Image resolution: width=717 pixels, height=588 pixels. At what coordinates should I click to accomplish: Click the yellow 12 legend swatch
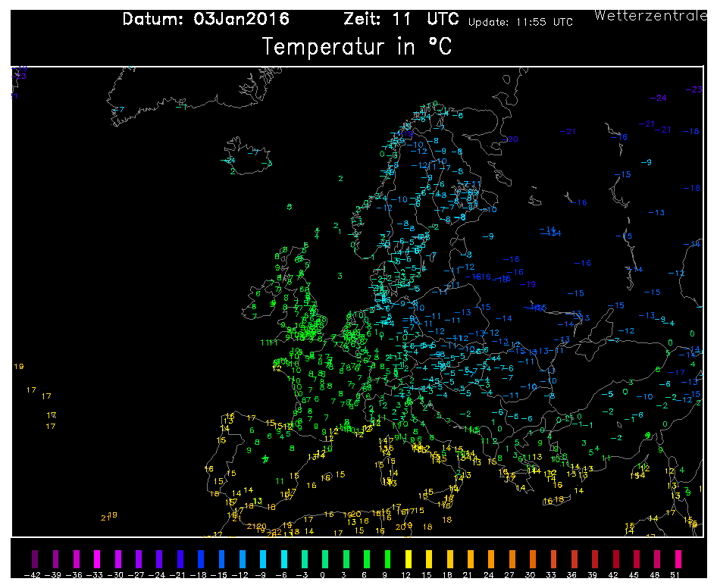409,558
